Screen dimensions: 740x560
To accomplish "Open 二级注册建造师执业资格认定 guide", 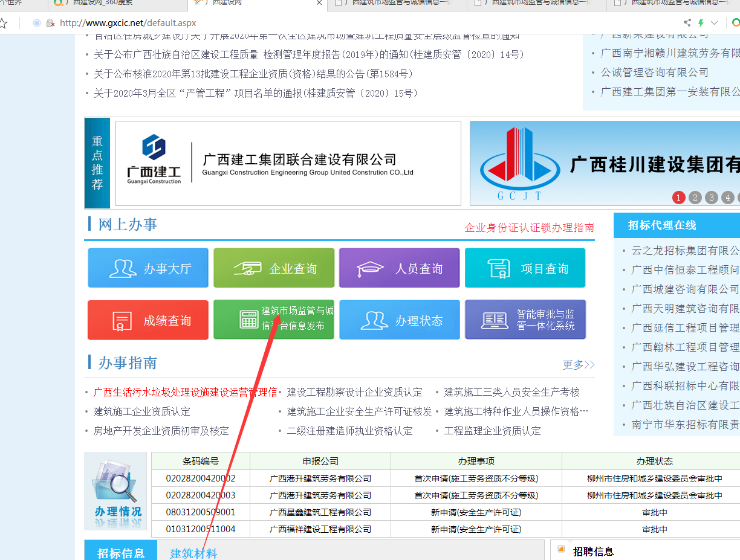I will pyautogui.click(x=350, y=431).
